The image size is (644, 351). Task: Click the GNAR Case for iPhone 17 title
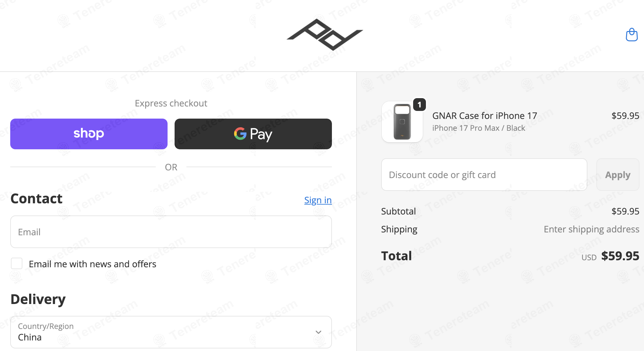484,116
